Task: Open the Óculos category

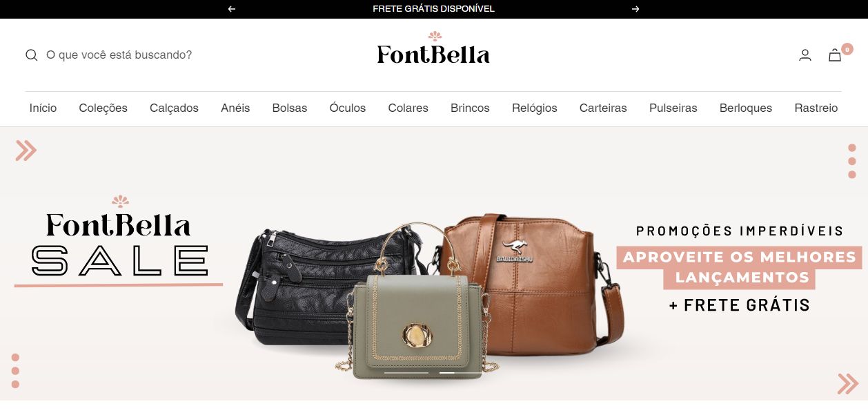Action: (x=348, y=108)
